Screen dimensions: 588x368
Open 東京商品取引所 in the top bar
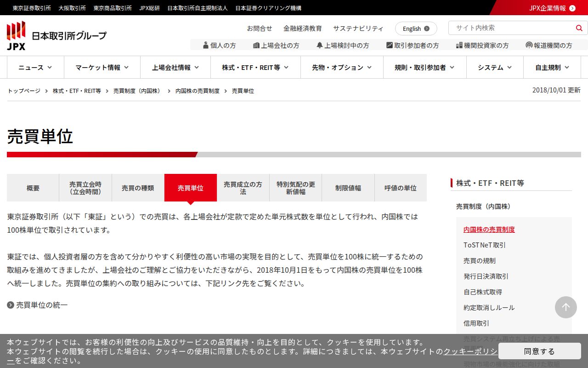[113, 8]
